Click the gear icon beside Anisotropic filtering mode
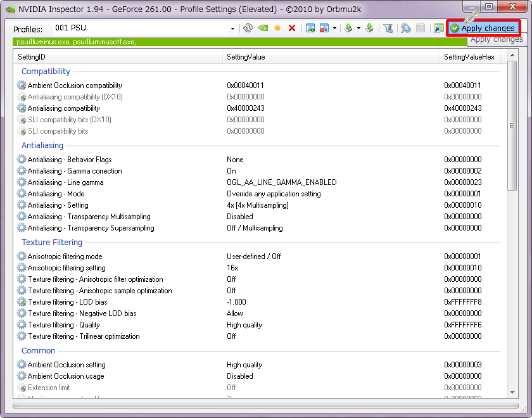This screenshot has height=418, width=532. click(22, 256)
